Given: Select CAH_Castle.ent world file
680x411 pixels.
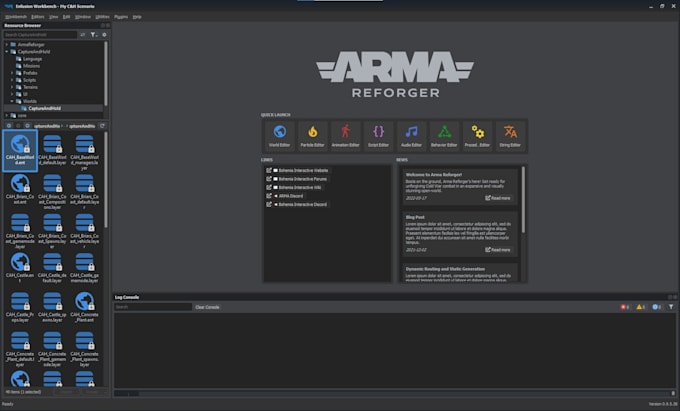Looking at the screenshot, I should (x=20, y=267).
